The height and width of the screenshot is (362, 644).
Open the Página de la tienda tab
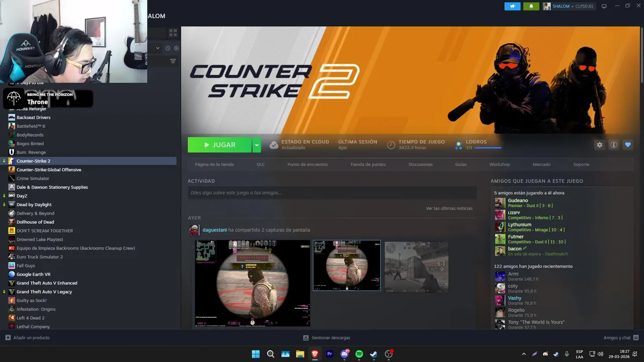(214, 164)
